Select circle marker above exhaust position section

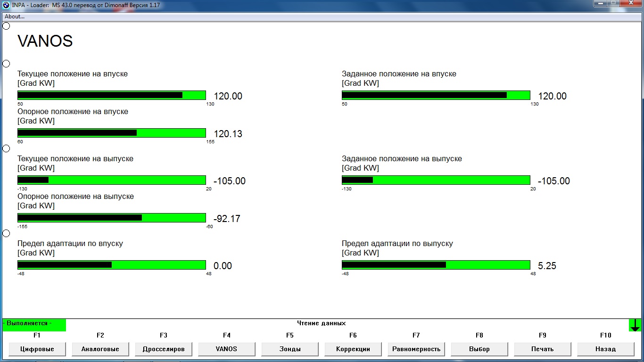[x=6, y=148]
